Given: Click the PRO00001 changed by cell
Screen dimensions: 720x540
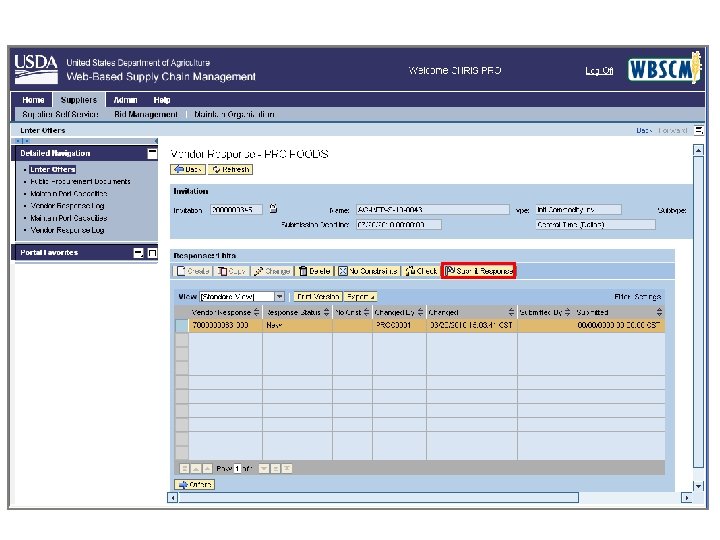Looking at the screenshot, I should pyautogui.click(x=399, y=325).
